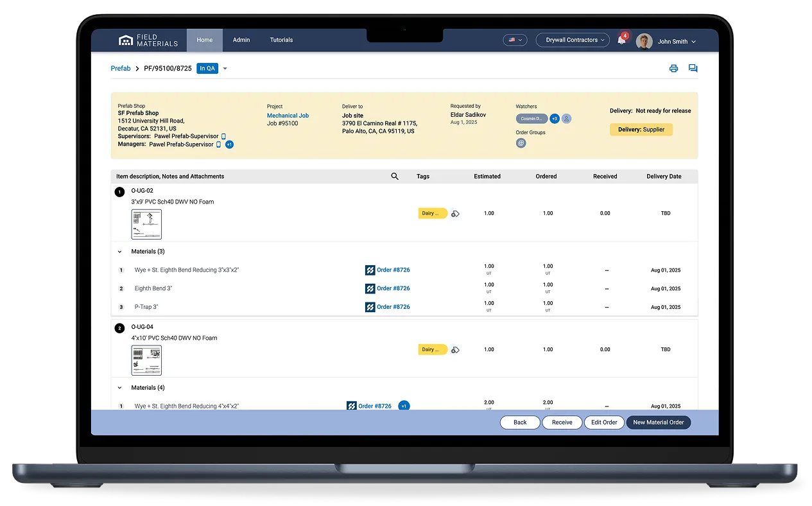Open the Drywall Contractors company dropdown
The height and width of the screenshot is (506, 812).
click(x=573, y=40)
